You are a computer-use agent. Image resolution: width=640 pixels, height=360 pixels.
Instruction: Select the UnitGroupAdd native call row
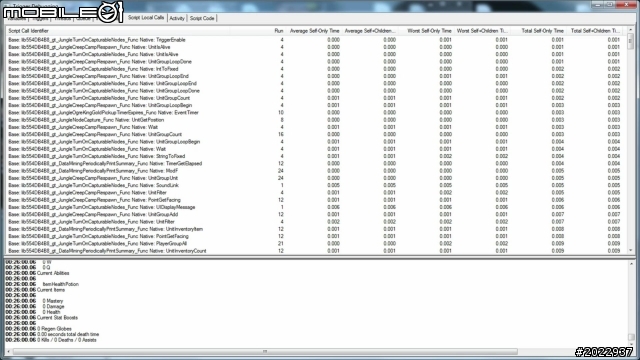[314, 214]
